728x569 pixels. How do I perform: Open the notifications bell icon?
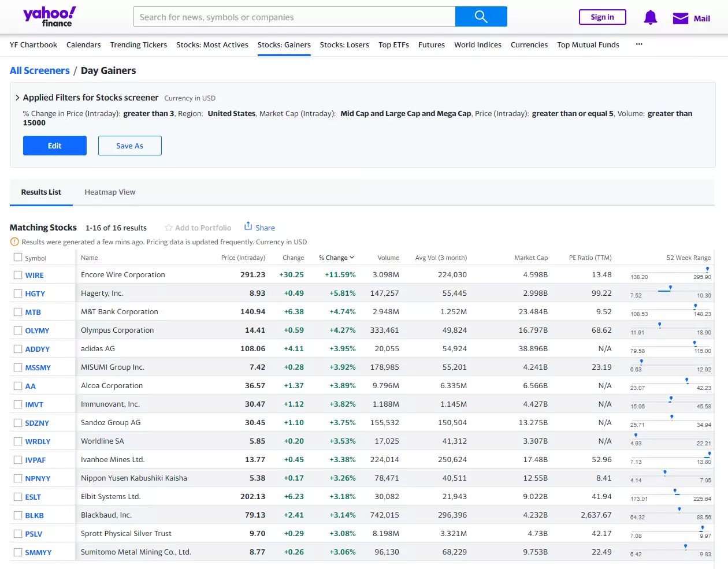[x=650, y=17]
